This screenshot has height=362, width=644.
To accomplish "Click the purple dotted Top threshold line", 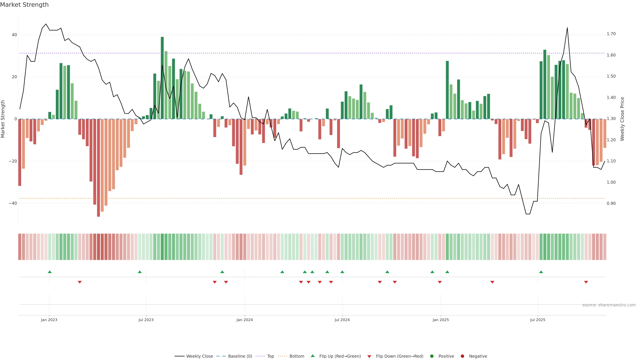I will 250,53.
